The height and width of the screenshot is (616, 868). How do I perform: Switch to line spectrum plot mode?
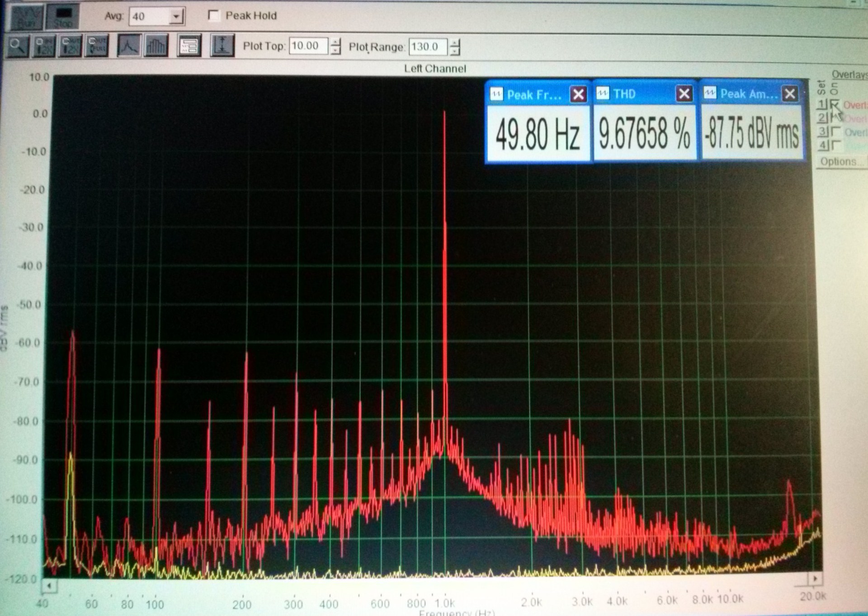coord(129,46)
